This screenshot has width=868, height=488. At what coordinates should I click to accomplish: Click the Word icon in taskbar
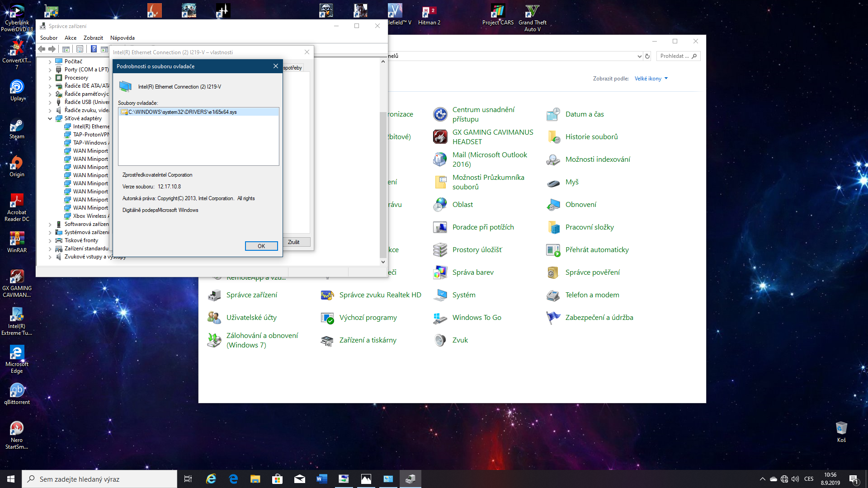point(322,479)
